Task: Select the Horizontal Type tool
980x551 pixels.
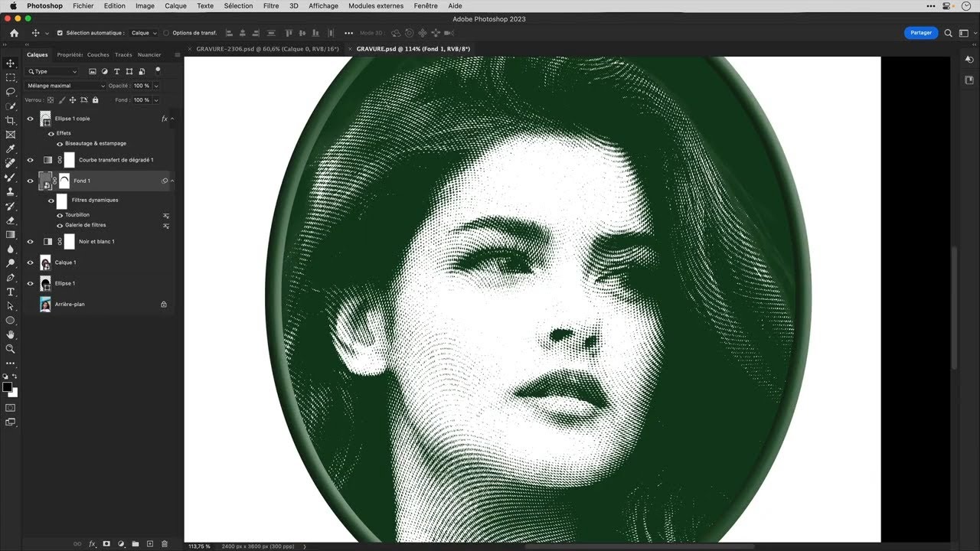Action: tap(11, 292)
